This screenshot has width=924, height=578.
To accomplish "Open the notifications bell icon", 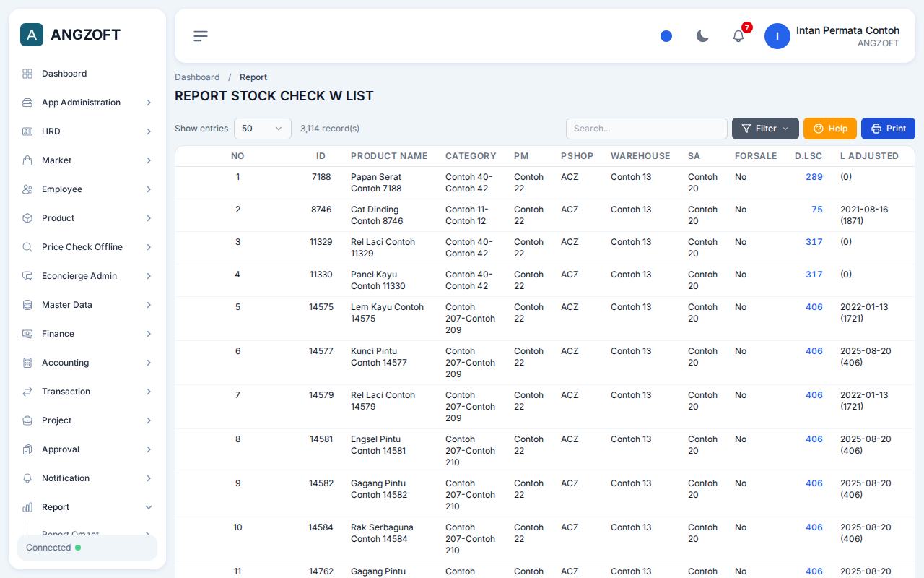I will pos(738,36).
